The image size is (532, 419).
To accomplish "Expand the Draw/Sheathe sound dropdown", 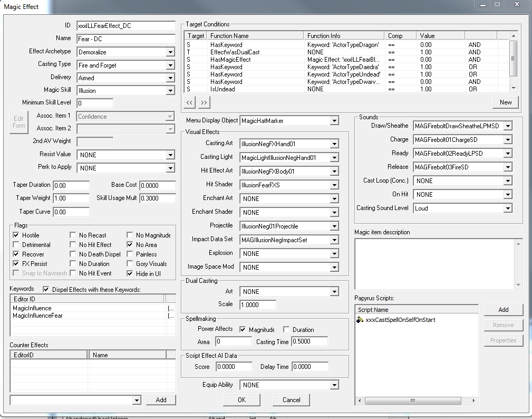I will tap(508, 126).
